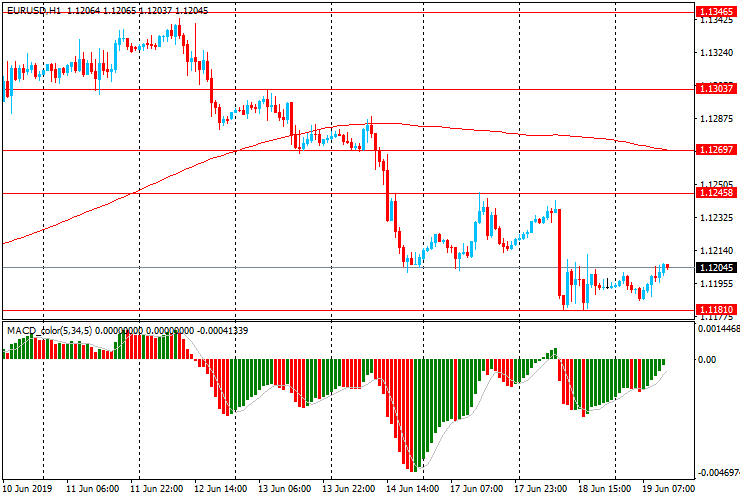Click the 1.12875 price scale value
The image size is (740, 500).
click(716, 119)
